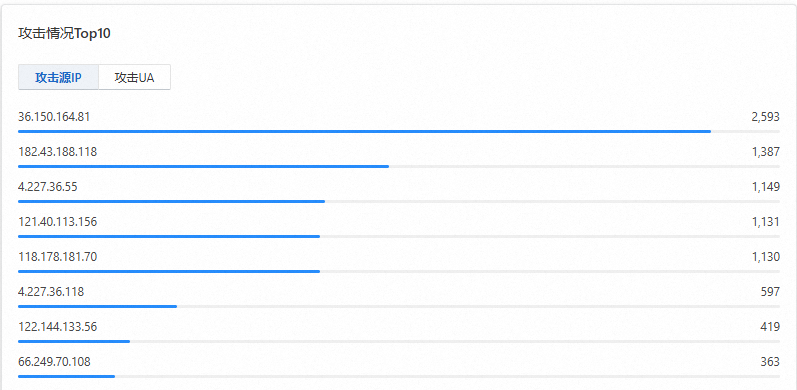Click the progress bar under 66.249.70.108
Screen dimensions: 797x390
tap(398, 376)
